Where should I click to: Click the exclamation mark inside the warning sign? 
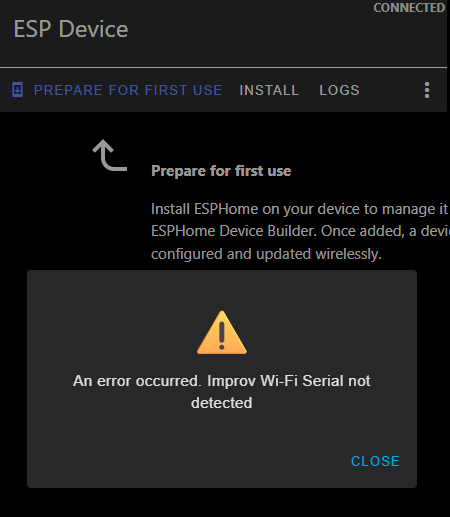pyautogui.click(x=222, y=335)
